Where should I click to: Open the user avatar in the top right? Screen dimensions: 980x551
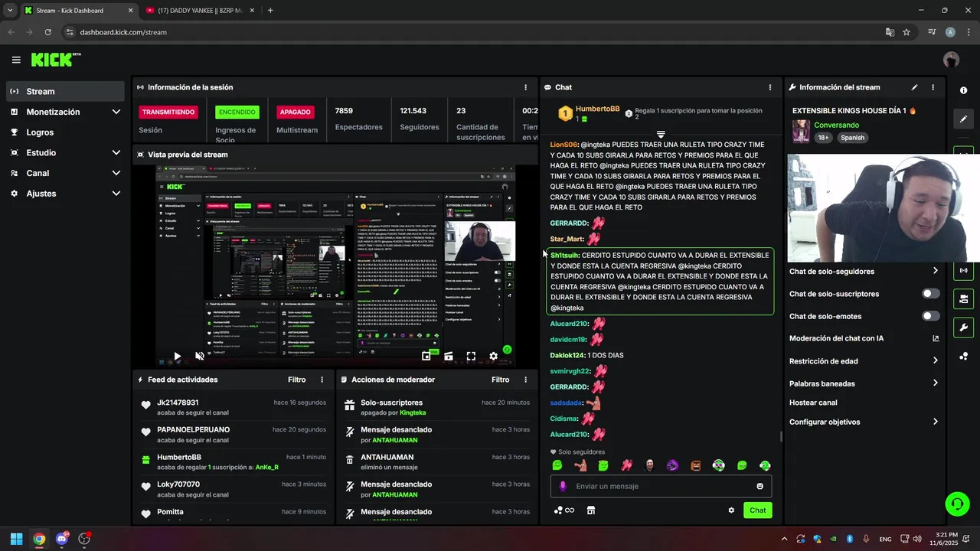(951, 60)
